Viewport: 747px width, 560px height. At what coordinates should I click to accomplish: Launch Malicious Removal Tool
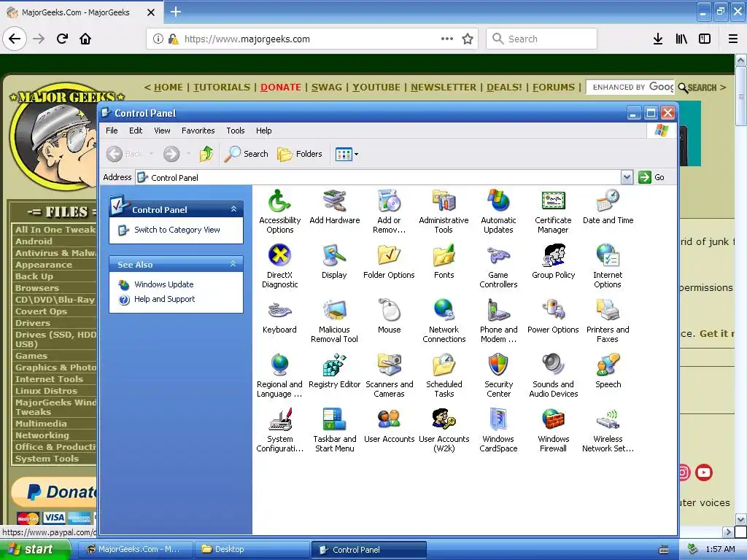(x=334, y=321)
